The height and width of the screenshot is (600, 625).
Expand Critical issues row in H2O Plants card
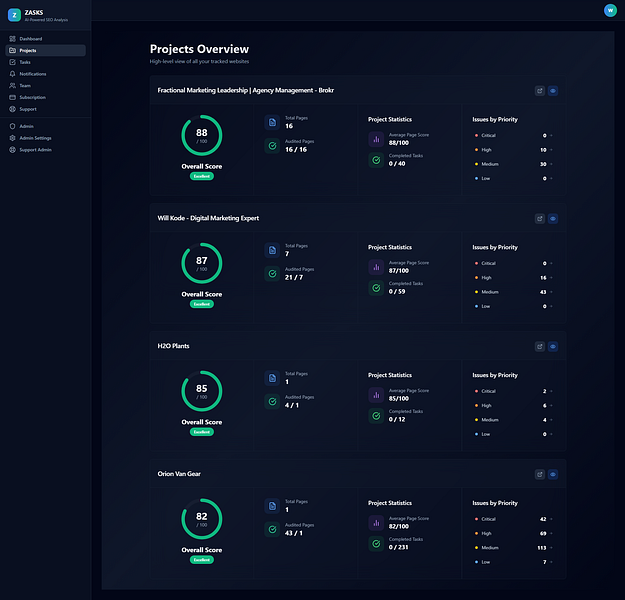(x=514, y=391)
